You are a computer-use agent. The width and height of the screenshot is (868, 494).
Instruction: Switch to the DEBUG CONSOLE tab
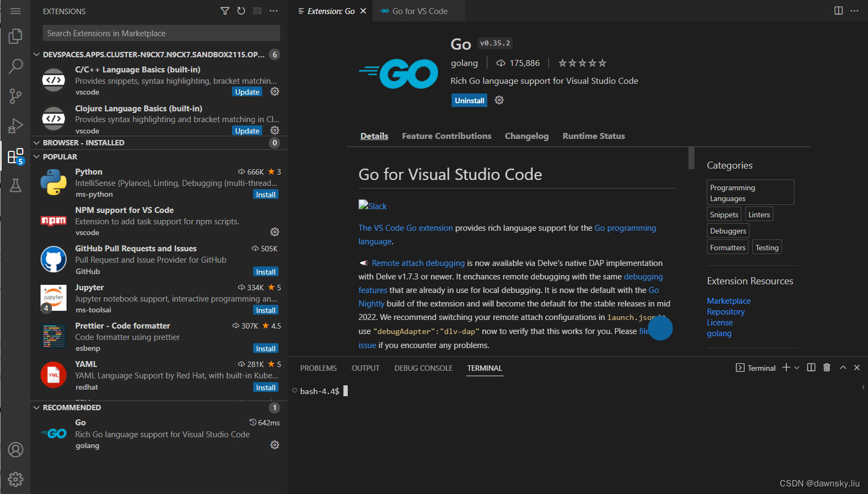point(423,368)
